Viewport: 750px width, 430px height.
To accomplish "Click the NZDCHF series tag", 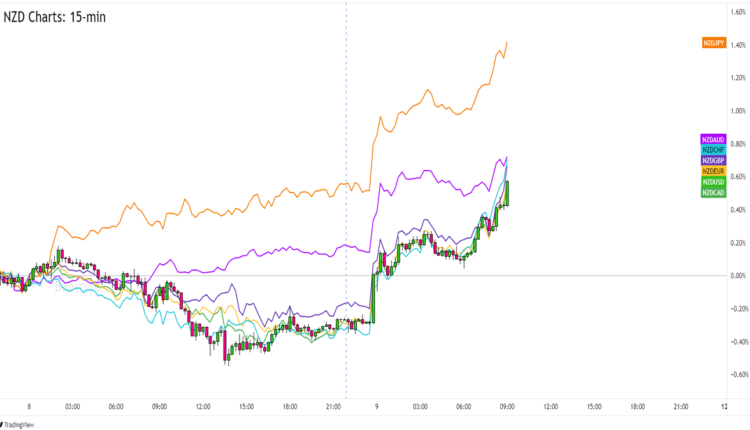I will [713, 149].
